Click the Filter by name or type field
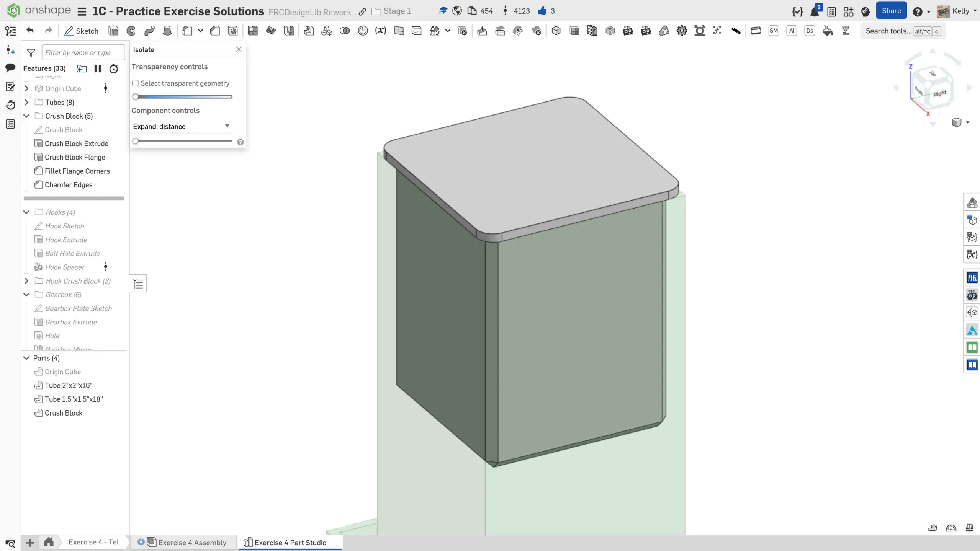This screenshot has width=980, height=551. pyautogui.click(x=83, y=53)
